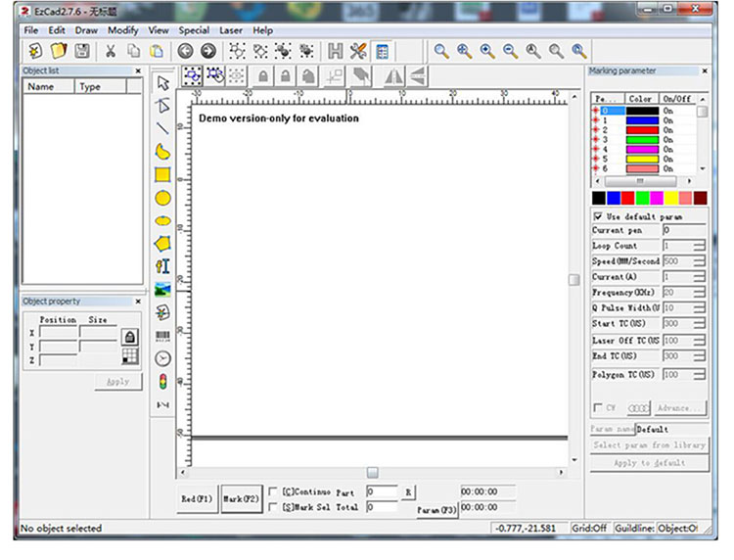Enable the Continuous marking checkbox
This screenshot has height=560, width=734.
tap(272, 491)
